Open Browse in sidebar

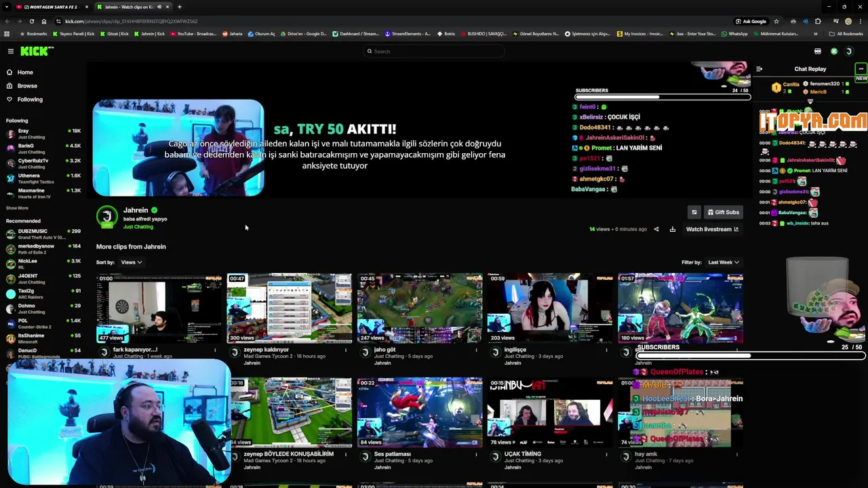point(22,85)
